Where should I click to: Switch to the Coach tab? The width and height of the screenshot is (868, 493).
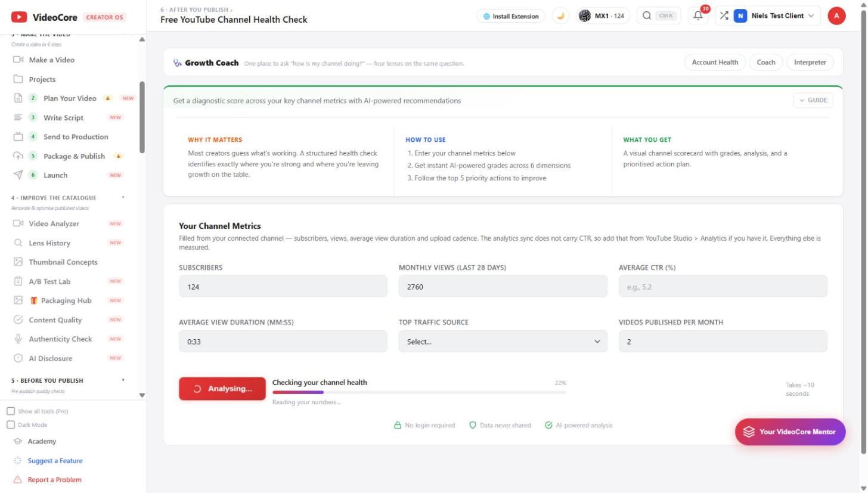click(766, 62)
